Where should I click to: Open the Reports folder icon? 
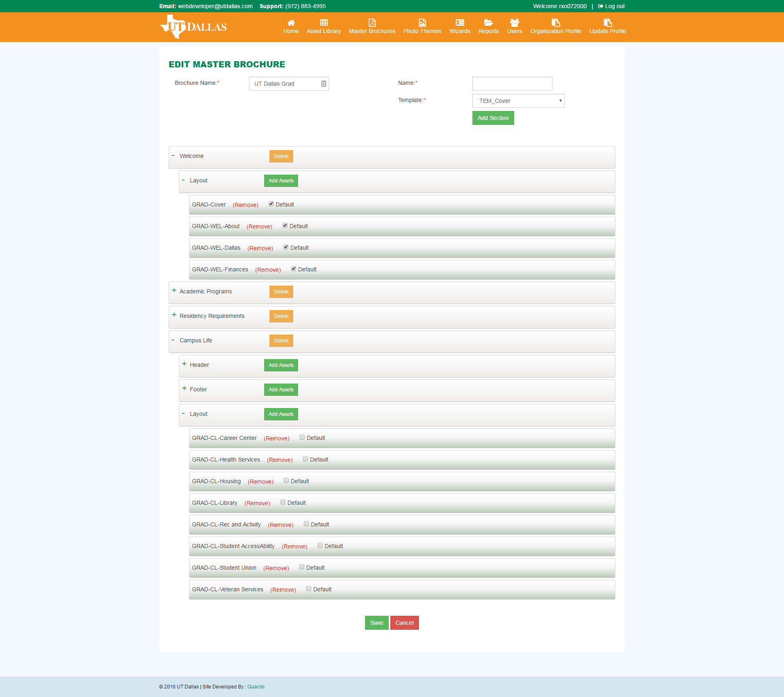(488, 23)
